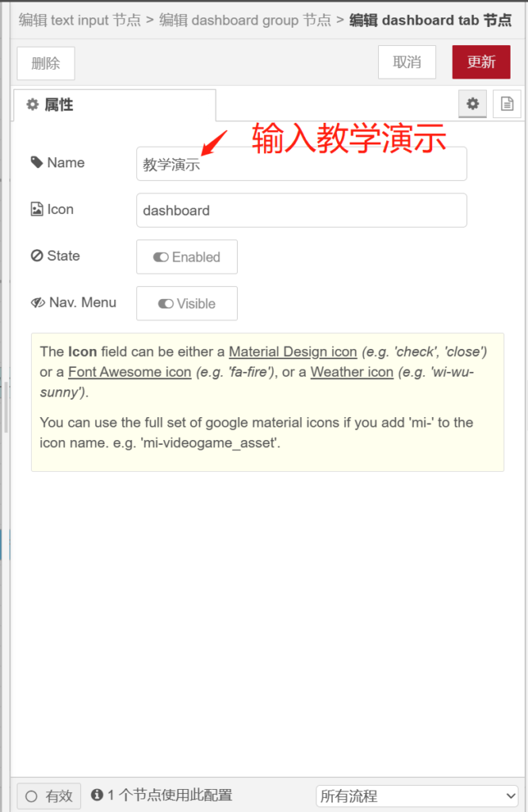This screenshot has height=812, width=528.
Task: Click the image icon beside Icon label
Action: tap(36, 209)
